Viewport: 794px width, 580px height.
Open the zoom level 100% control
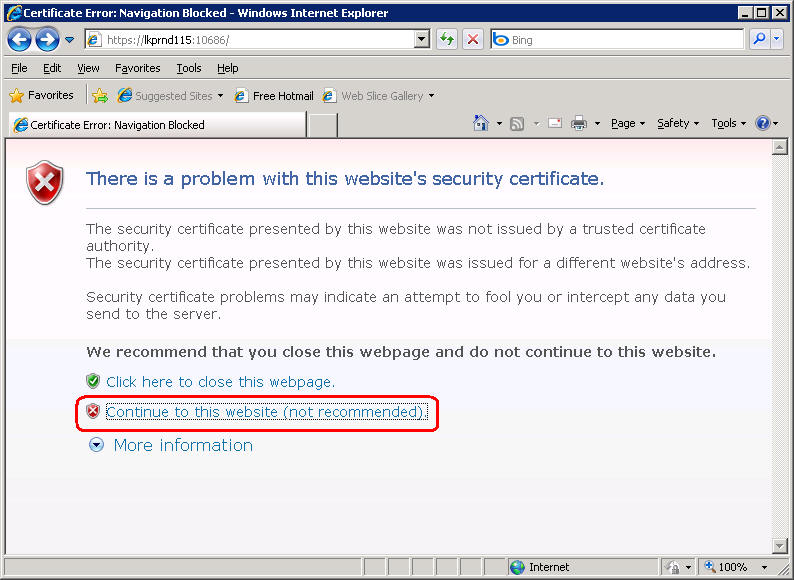click(727, 567)
